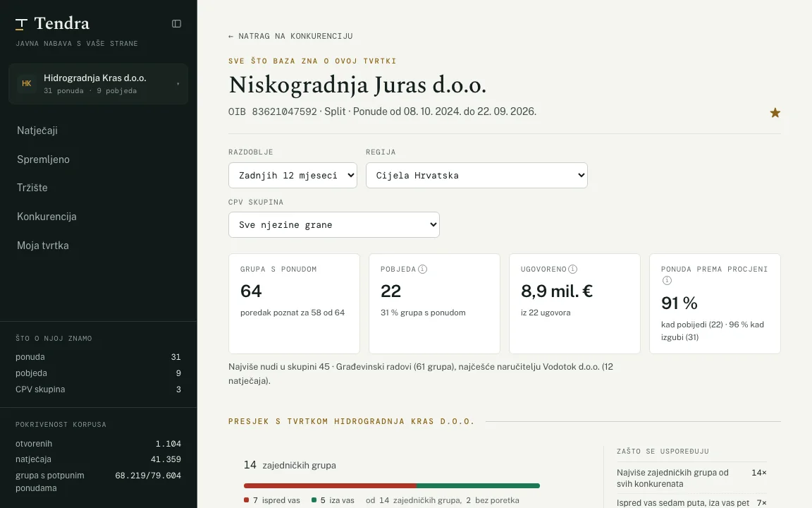The image size is (812, 508).
Task: Click the red ispred vas legend swatch
Action: coord(247,500)
